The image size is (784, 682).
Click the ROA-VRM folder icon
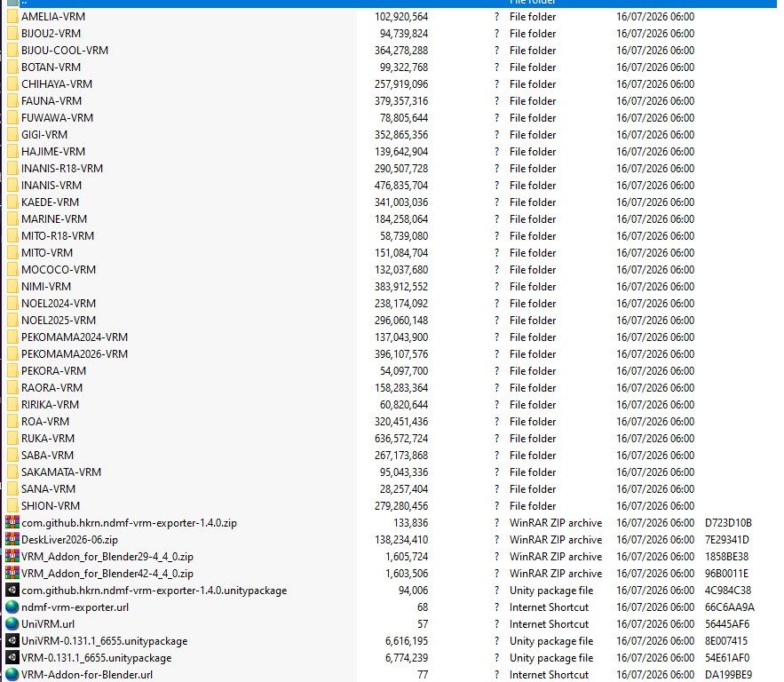pos(12,422)
